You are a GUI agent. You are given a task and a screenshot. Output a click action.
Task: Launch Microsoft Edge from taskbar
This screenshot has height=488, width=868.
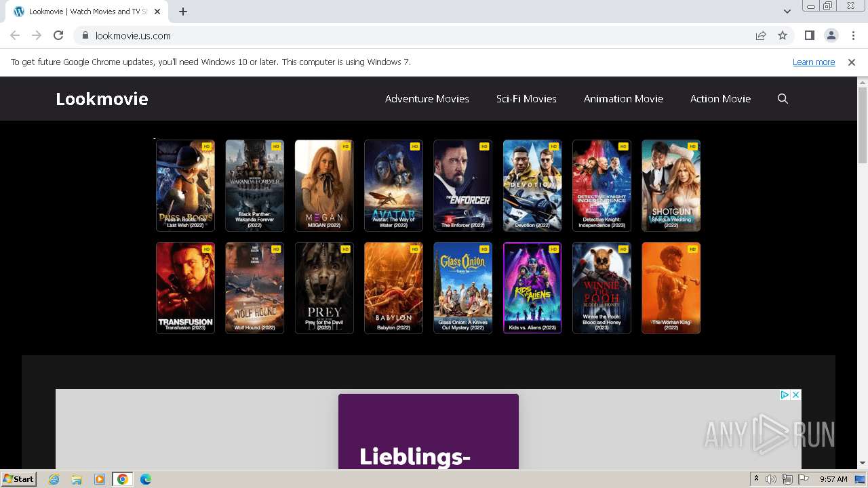(145, 479)
